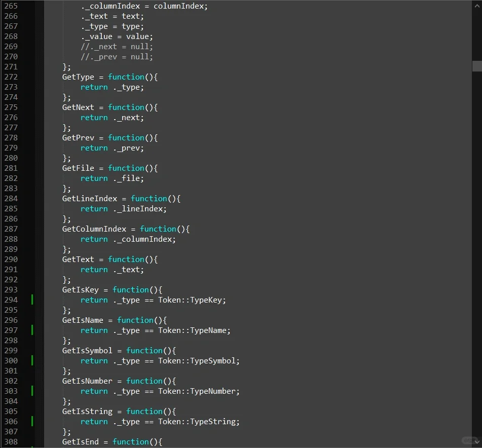Viewport: 482px width, 448px height.
Task: Click the line '._text = text;'
Action: tap(112, 16)
